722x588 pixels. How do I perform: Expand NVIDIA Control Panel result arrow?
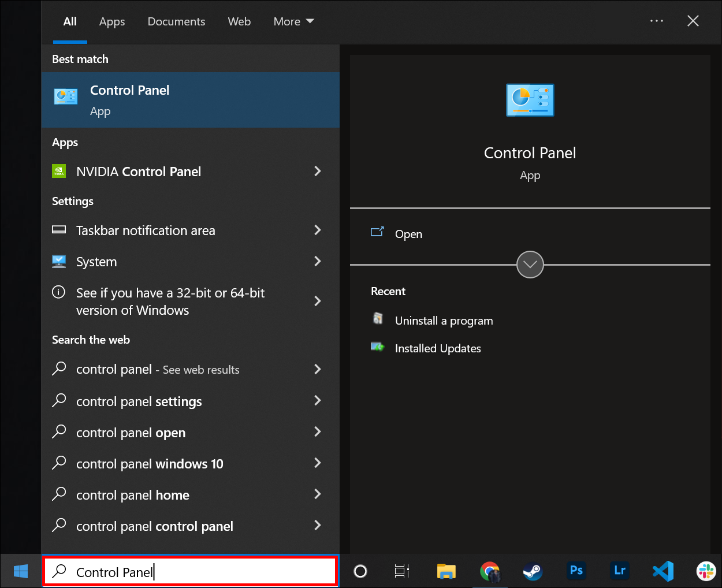[x=317, y=171]
